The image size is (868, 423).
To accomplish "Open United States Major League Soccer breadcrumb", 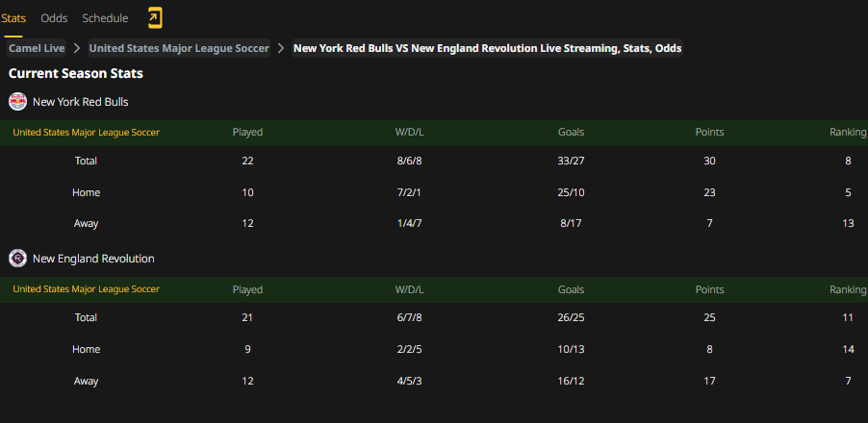I will [x=179, y=48].
